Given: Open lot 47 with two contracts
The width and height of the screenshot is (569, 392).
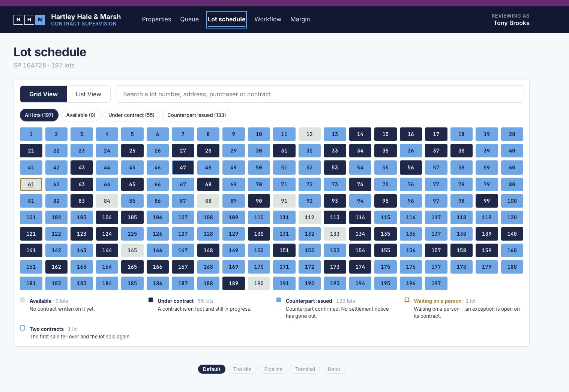Looking at the screenshot, I should 183,168.
